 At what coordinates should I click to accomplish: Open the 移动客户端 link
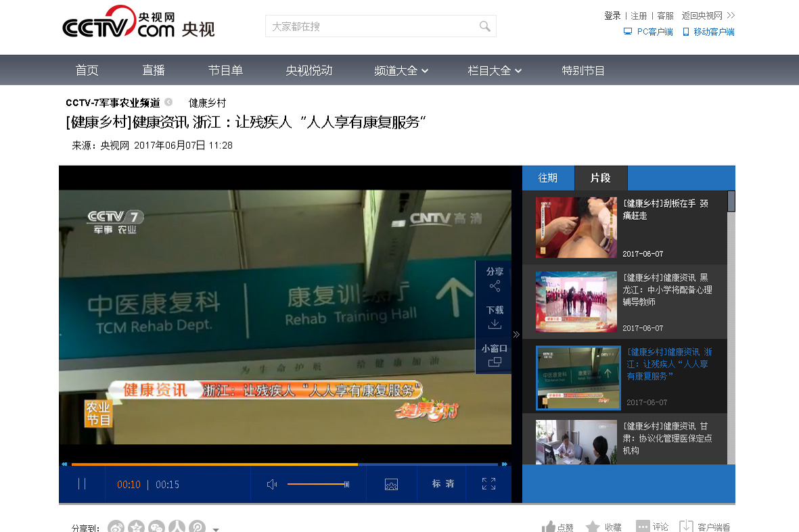click(x=708, y=32)
